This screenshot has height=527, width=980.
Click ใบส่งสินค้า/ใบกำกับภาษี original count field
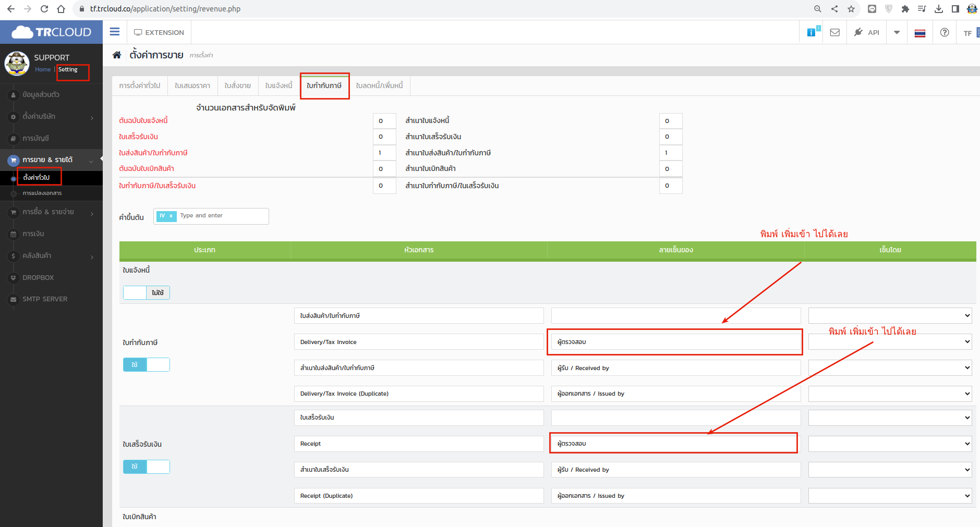tap(384, 153)
